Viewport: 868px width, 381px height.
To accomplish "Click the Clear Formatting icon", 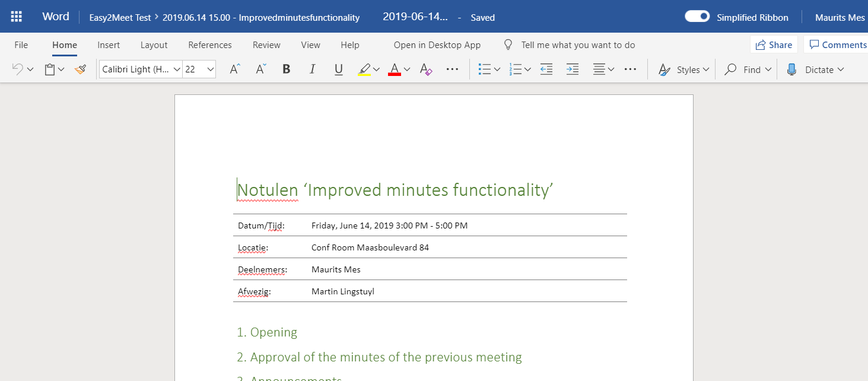I will pos(426,69).
